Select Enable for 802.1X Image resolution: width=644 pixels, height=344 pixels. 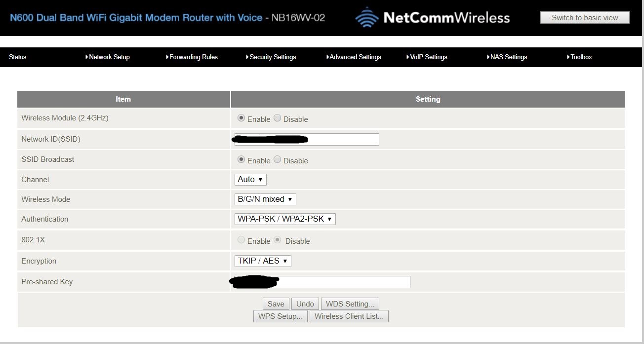[241, 240]
